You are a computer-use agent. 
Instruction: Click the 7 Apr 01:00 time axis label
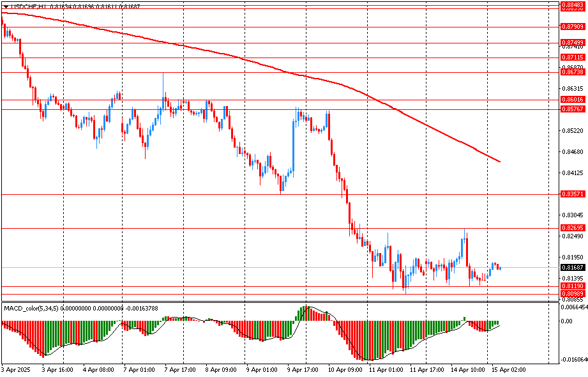140,369
